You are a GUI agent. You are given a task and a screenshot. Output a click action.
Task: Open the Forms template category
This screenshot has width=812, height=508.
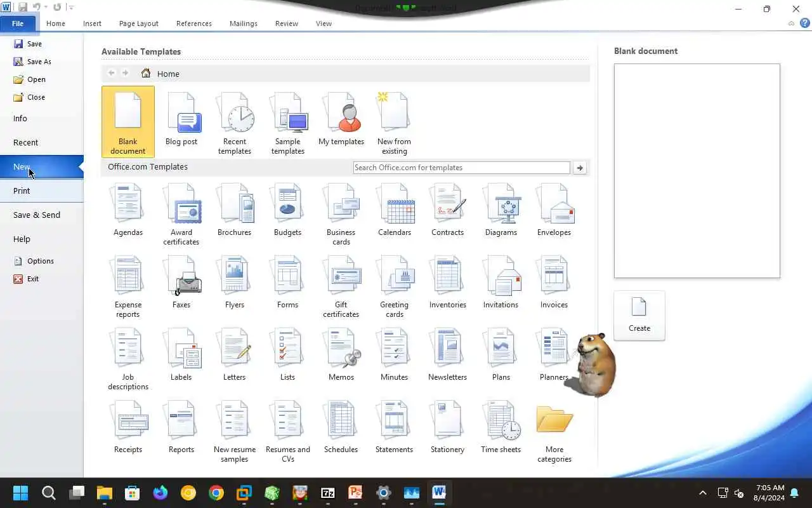[x=288, y=283]
